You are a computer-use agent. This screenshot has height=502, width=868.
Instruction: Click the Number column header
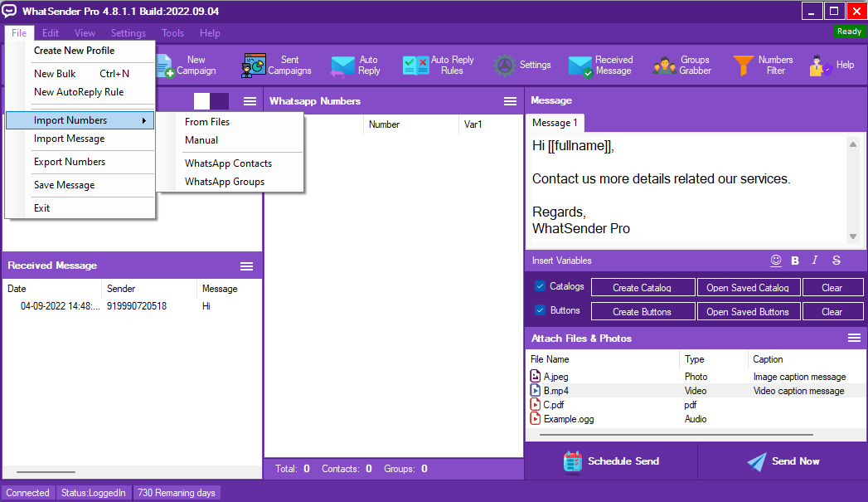tap(410, 124)
